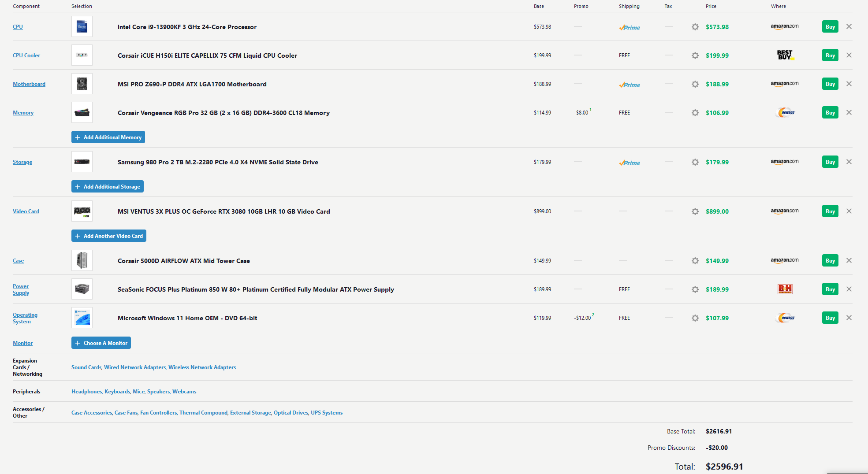Browse Sound Cards link
Screen dimensions: 868x474
[x=86, y=367]
